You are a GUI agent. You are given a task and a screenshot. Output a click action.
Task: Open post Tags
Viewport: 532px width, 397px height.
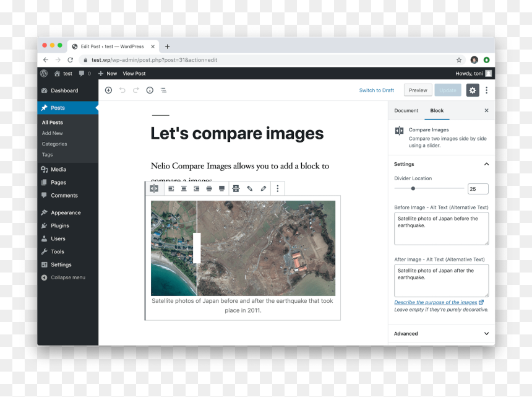tap(47, 154)
